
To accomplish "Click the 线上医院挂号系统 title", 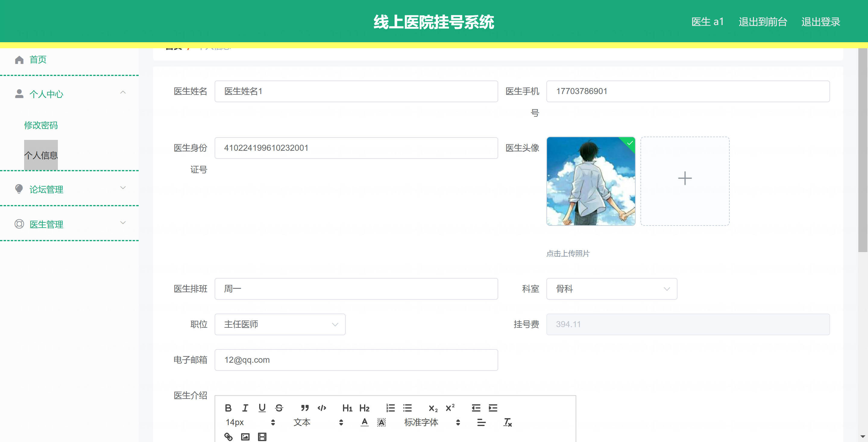I will pyautogui.click(x=434, y=22).
